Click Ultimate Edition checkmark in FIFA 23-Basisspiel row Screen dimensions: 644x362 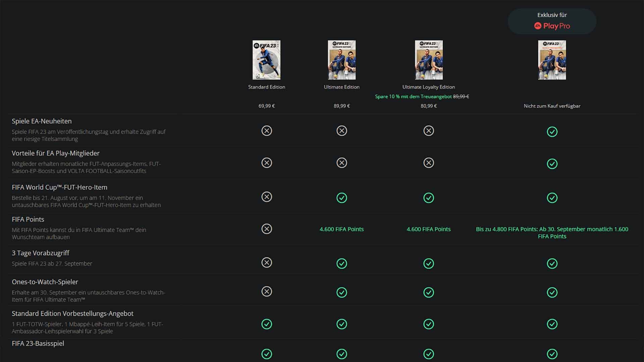pyautogui.click(x=342, y=354)
